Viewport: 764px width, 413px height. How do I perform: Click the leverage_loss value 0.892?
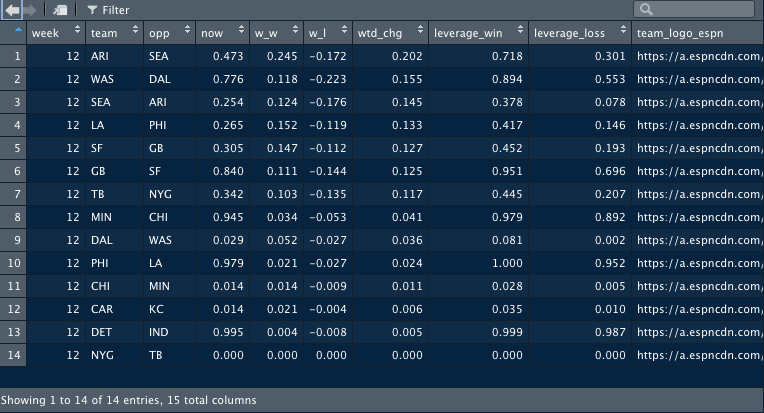(x=610, y=217)
